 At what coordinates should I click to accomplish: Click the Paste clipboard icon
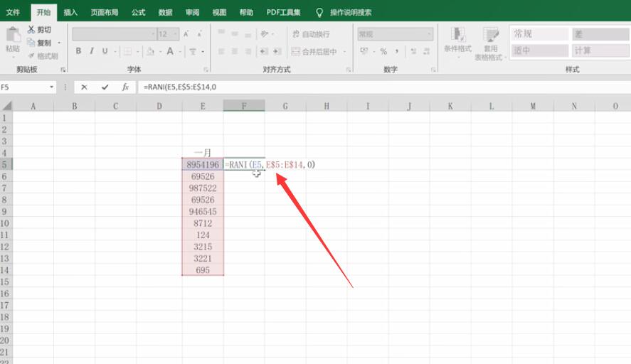13,35
